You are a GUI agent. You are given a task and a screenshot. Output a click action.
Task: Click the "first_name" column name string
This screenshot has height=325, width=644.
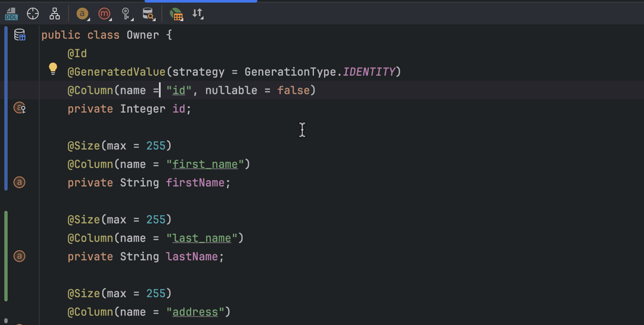click(205, 164)
